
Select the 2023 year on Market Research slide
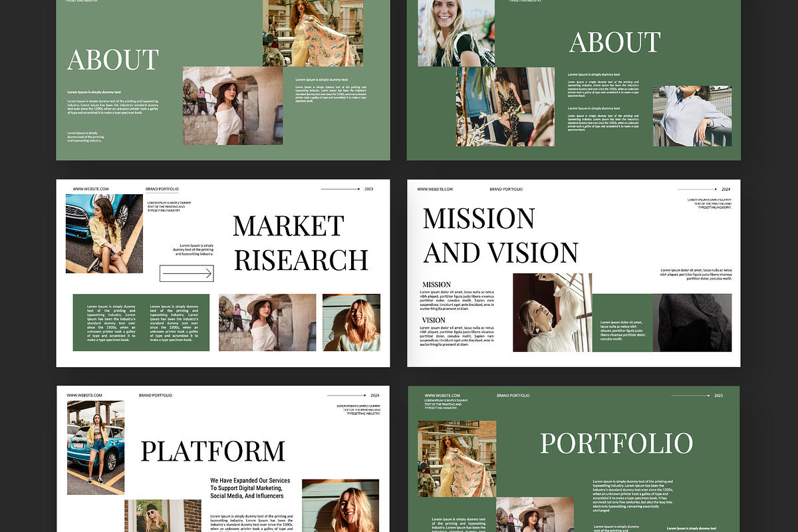(369, 189)
